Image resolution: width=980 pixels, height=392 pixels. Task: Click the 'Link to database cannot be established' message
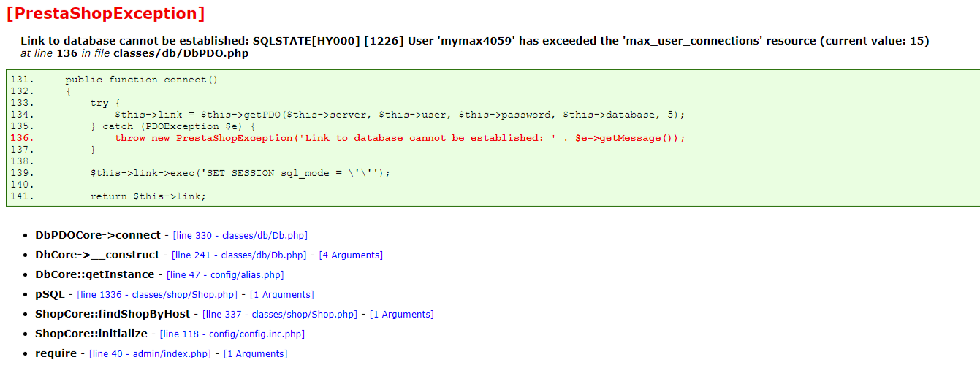[475, 41]
